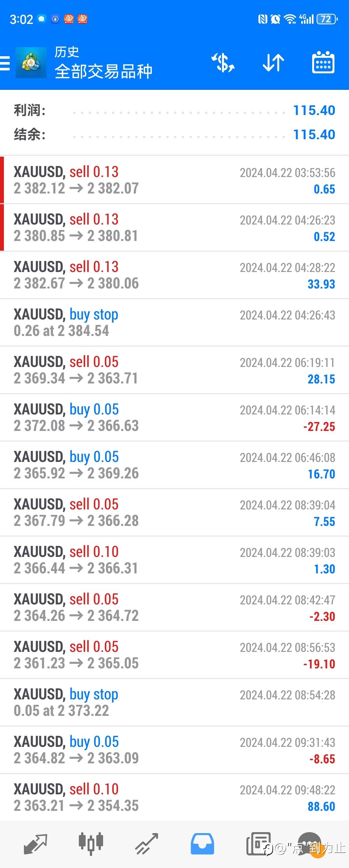349x868 pixels.
Task: Open the buy 0.05 trade with 16.70 profit
Action: tap(174, 465)
